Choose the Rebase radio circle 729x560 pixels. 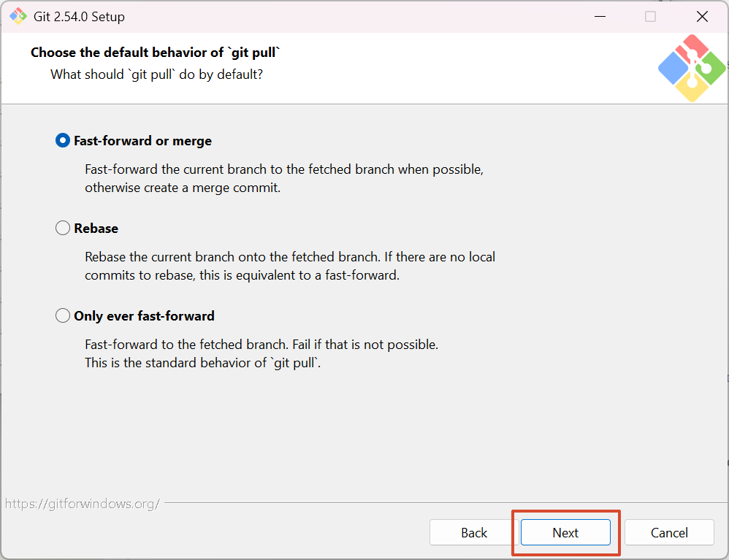63,229
